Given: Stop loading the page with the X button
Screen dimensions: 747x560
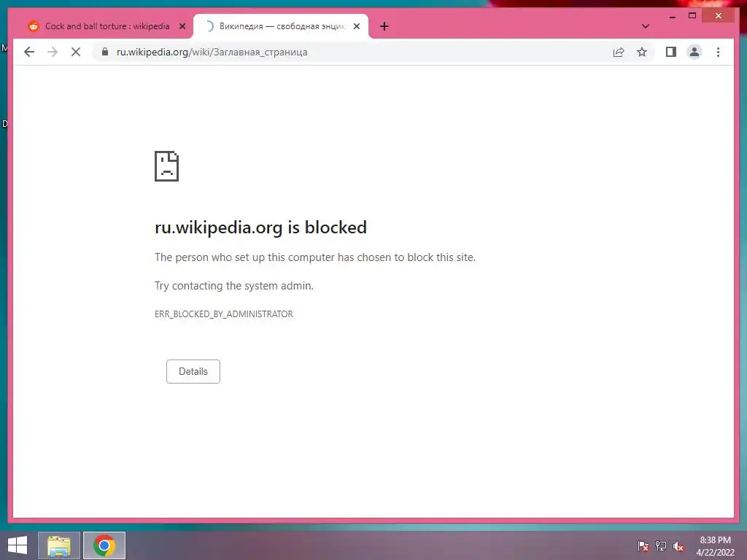Looking at the screenshot, I should pyautogui.click(x=76, y=52).
